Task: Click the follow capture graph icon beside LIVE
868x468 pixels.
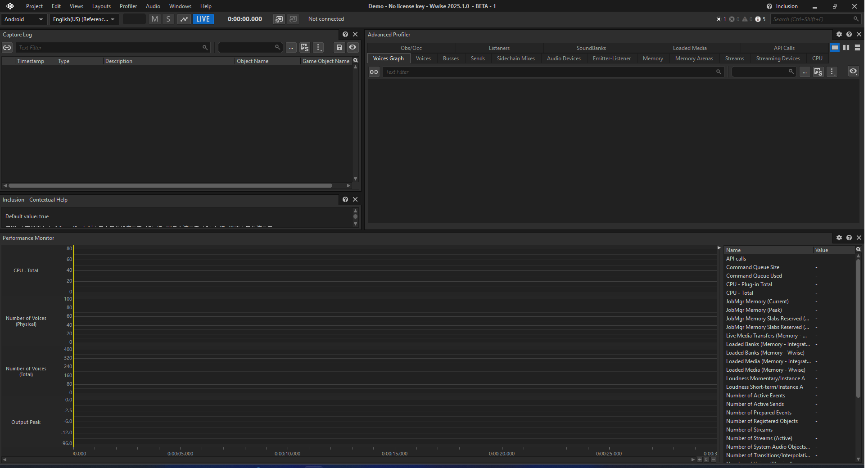Action: [184, 19]
